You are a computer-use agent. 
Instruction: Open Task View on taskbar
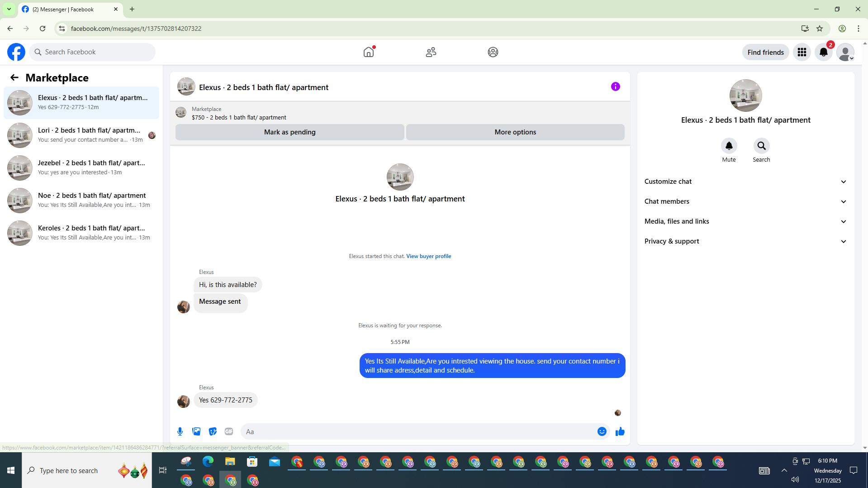[163, 470]
